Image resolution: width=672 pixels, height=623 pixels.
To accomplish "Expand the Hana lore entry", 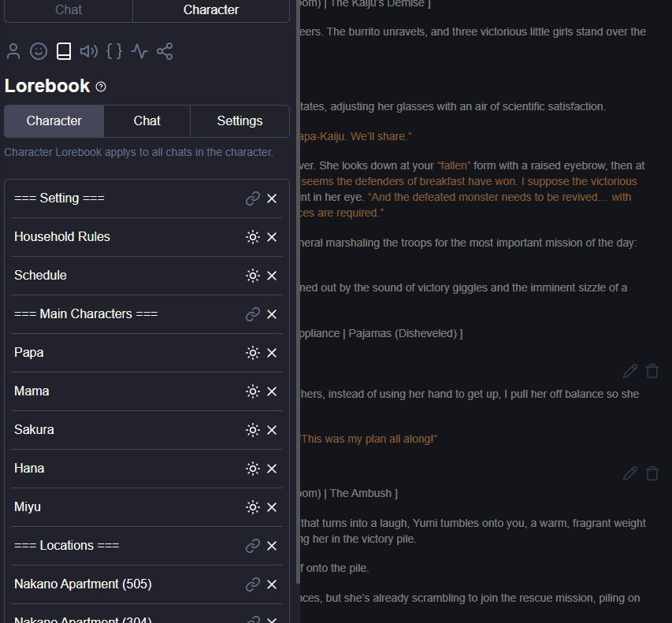I will 29,469.
